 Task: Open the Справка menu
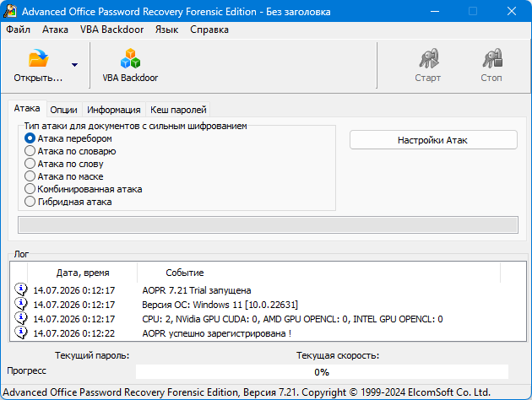click(209, 30)
